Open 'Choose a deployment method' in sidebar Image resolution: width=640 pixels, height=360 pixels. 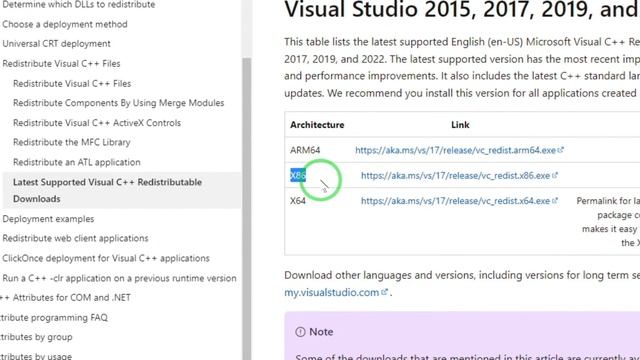coord(65,24)
